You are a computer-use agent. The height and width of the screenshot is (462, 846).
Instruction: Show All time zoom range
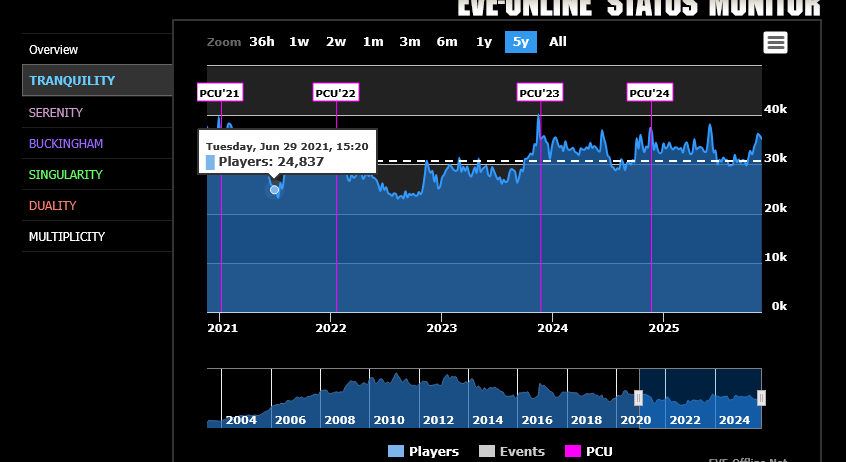(558, 42)
